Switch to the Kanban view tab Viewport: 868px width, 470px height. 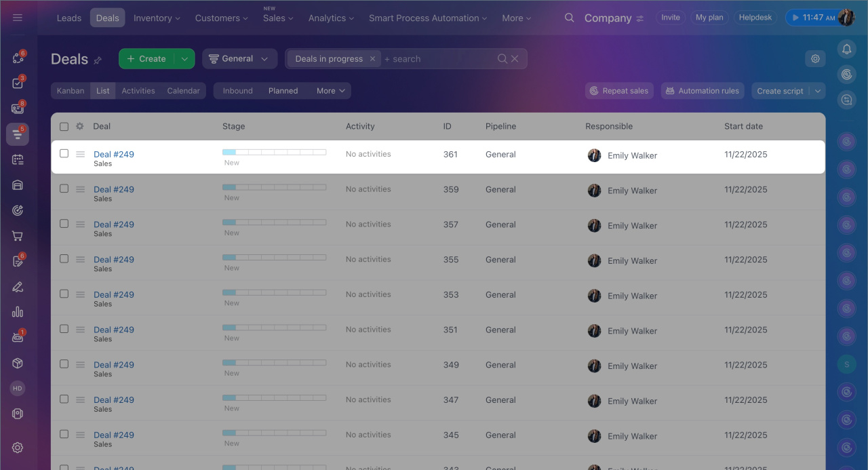pyautogui.click(x=71, y=91)
